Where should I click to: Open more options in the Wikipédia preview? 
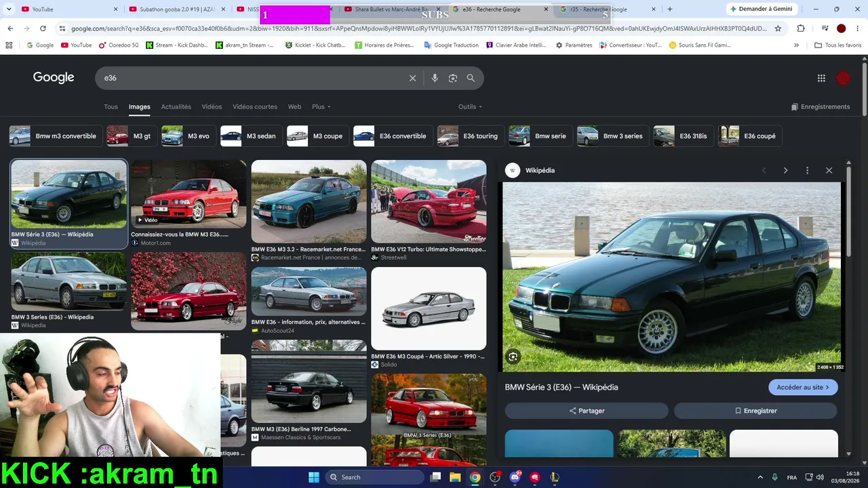pos(807,170)
